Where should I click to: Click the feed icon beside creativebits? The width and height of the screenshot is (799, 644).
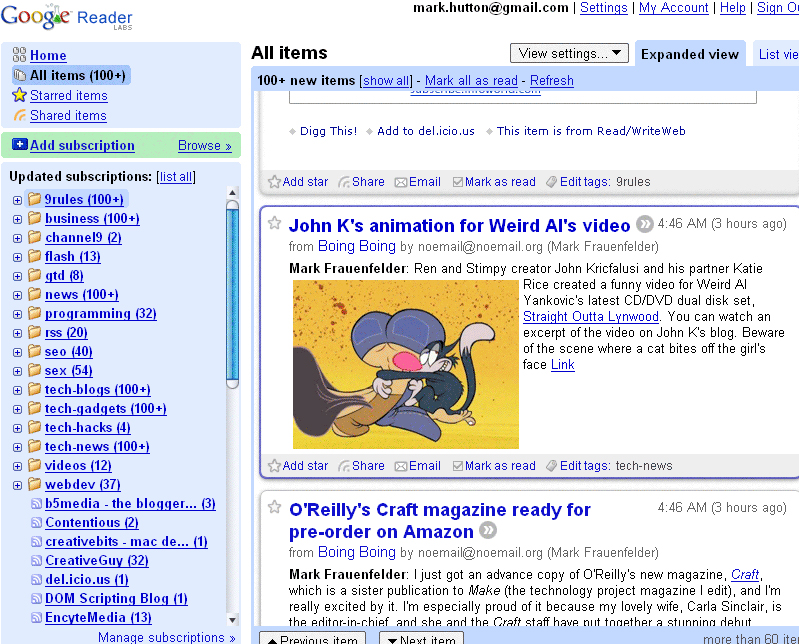coord(36,542)
